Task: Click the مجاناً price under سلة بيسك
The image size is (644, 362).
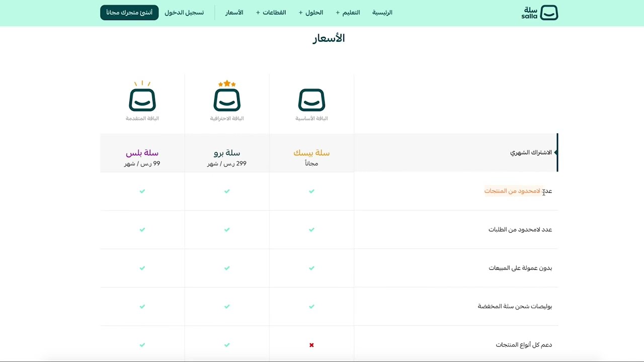Action: click(x=311, y=163)
